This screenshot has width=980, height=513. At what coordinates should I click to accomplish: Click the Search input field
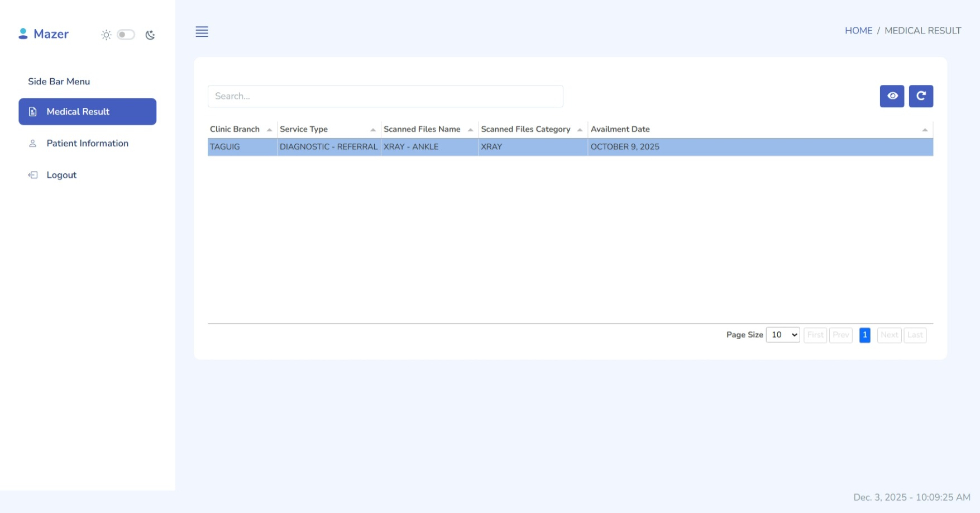coord(385,96)
